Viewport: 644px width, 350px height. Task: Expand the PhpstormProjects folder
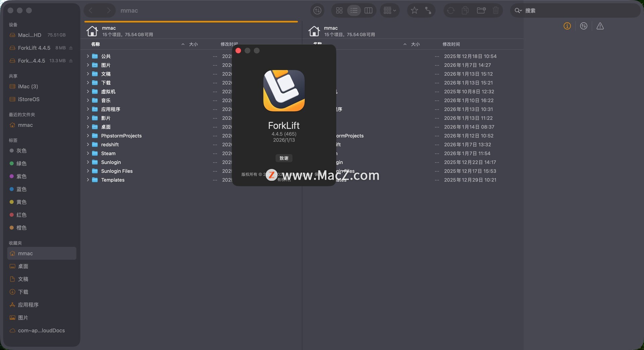coord(88,136)
